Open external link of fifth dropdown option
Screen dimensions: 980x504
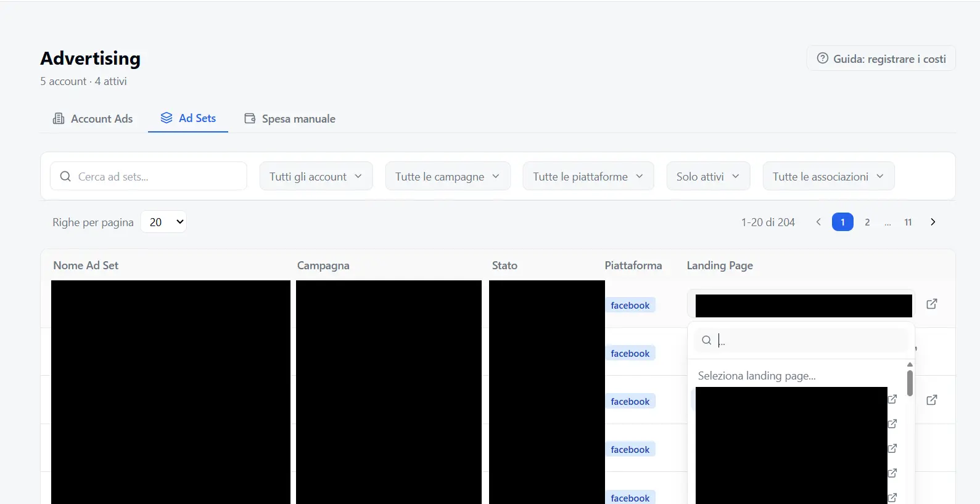[892, 497]
